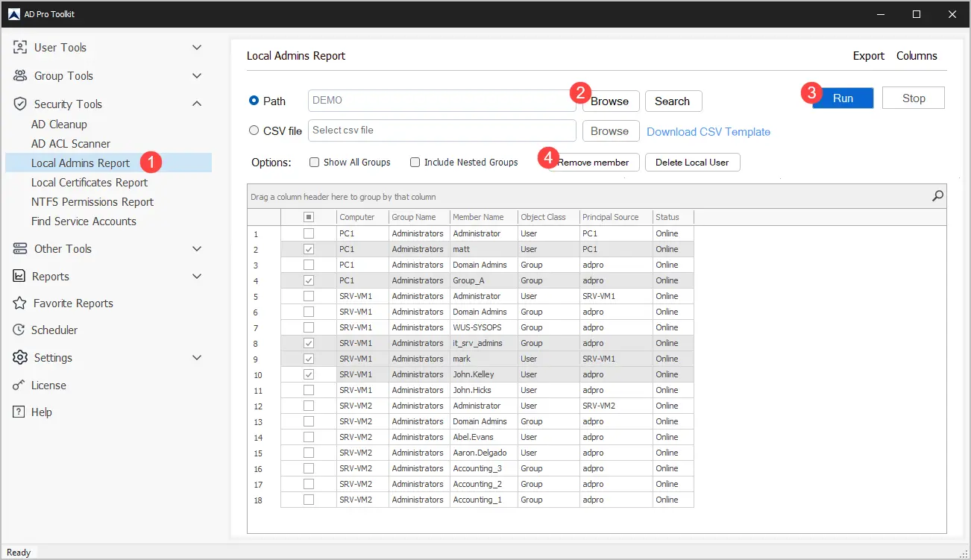Enable the Show All Groups checkbox
The height and width of the screenshot is (560, 971).
tap(315, 162)
